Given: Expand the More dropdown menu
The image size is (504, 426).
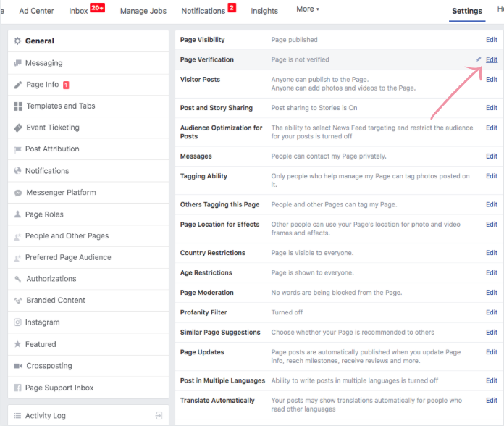Looking at the screenshot, I should pyautogui.click(x=308, y=9).
